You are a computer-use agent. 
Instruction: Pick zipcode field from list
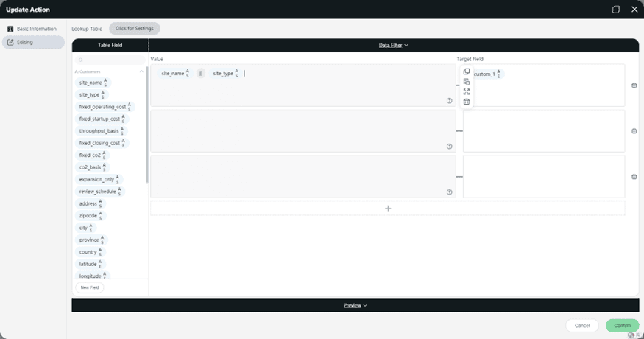coord(91,216)
